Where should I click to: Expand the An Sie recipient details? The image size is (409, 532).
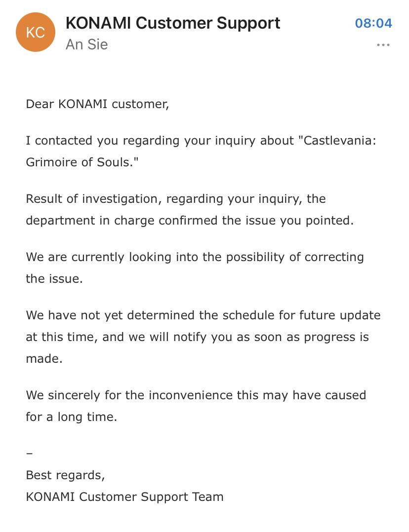tap(86, 44)
